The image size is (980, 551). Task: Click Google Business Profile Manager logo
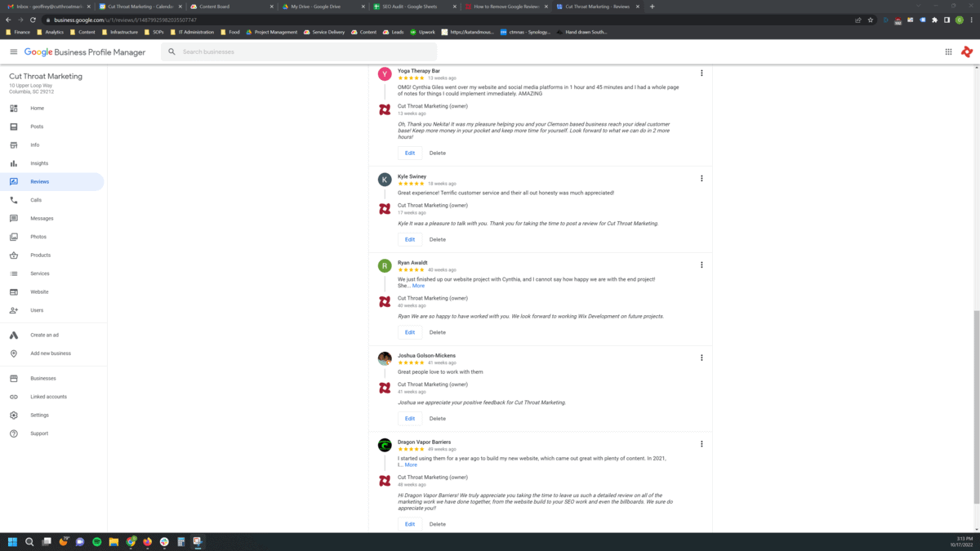[x=85, y=51]
